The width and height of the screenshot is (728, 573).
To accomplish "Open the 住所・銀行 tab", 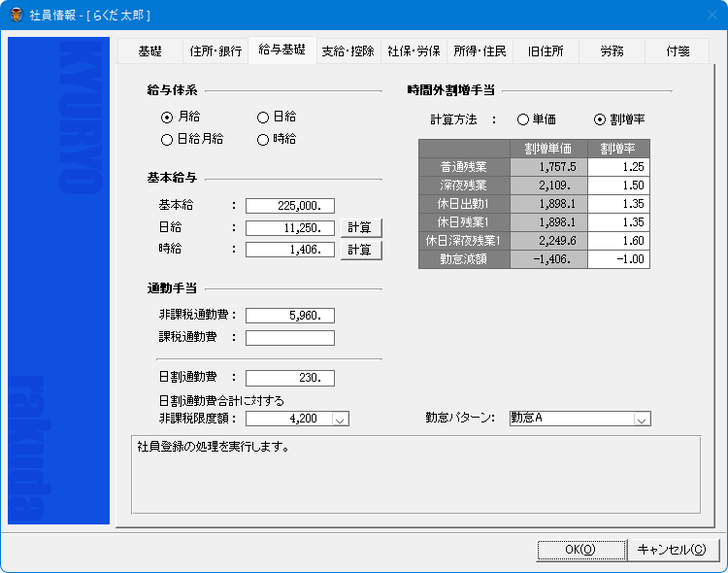I will [215, 51].
